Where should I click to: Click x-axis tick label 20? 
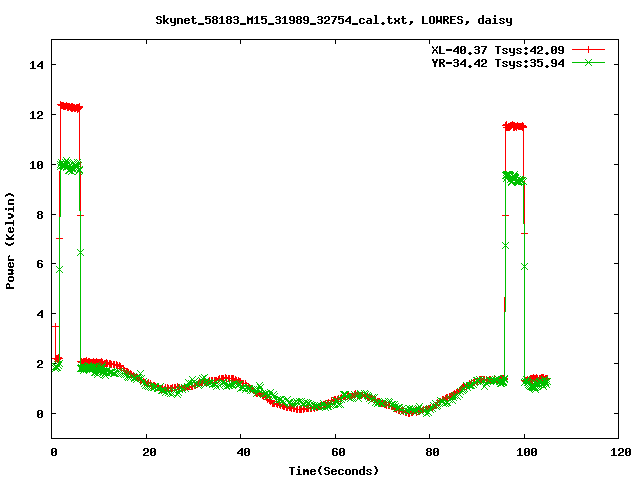click(x=149, y=452)
